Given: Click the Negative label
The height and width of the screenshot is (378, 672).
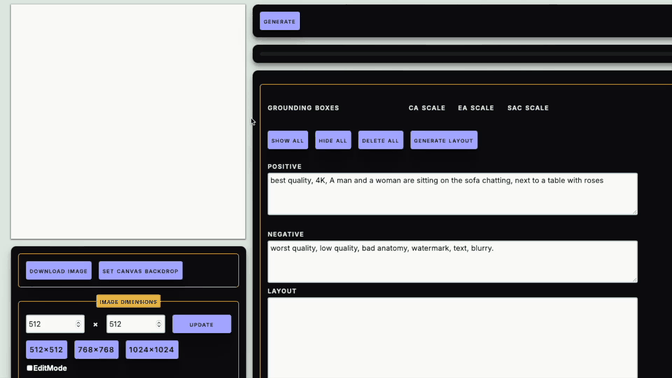Looking at the screenshot, I should tap(286, 234).
